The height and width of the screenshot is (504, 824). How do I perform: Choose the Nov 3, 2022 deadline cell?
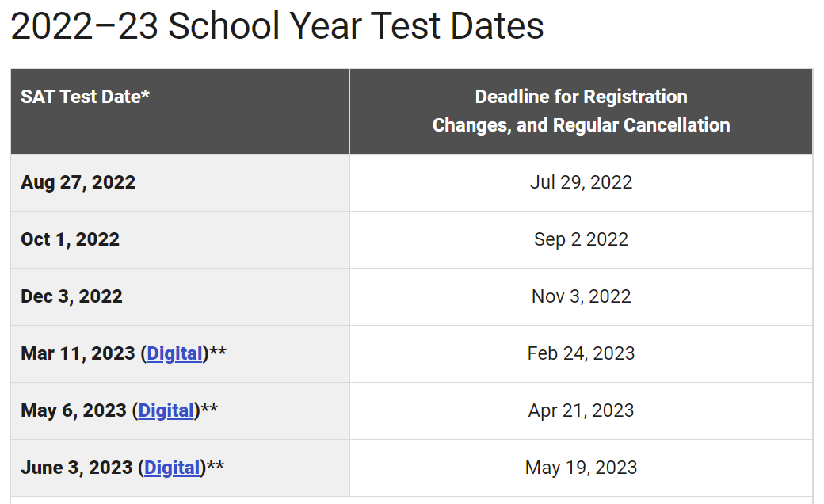click(581, 296)
